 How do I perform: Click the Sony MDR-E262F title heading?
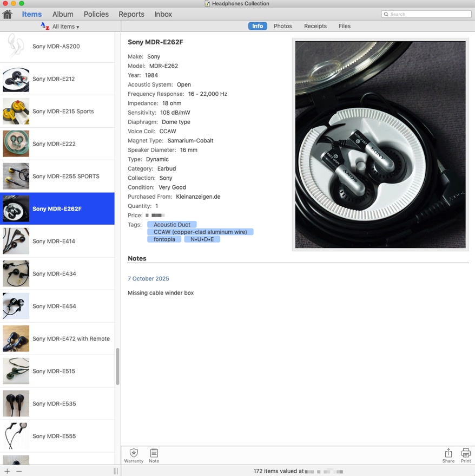[x=155, y=42]
